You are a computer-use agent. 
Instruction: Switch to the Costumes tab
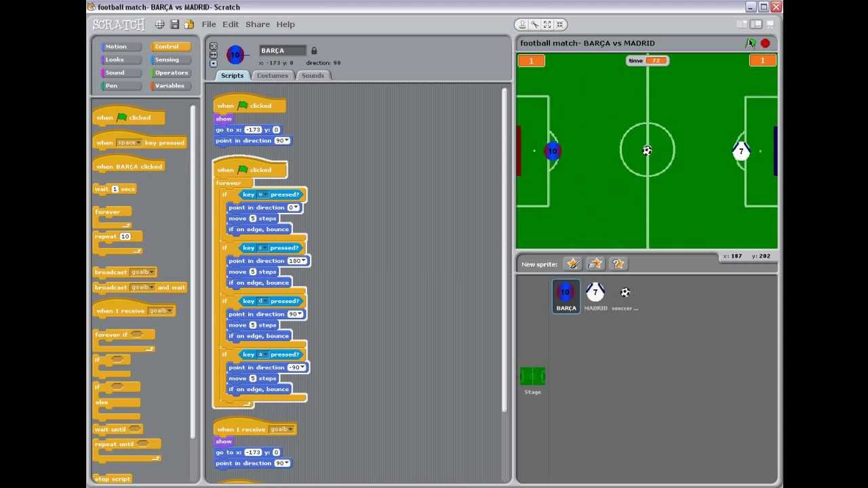click(x=273, y=75)
